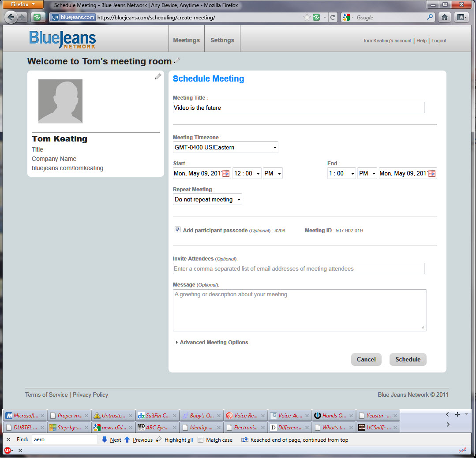Open the start date calendar picker
This screenshot has height=458, width=476.
pos(226,174)
